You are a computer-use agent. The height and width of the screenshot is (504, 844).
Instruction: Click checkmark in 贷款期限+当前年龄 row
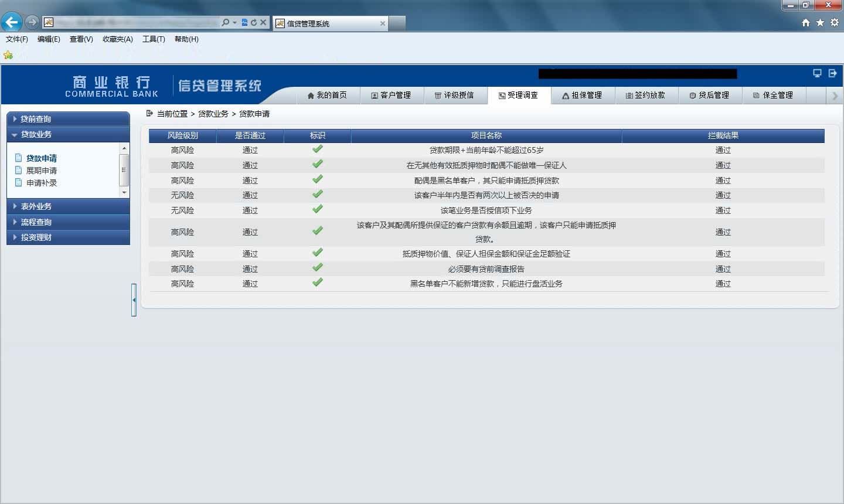coord(318,149)
